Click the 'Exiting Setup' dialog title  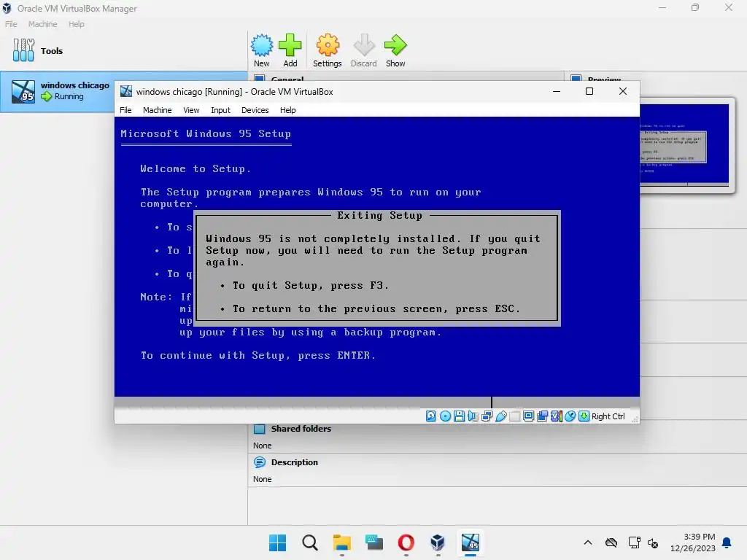pos(379,215)
